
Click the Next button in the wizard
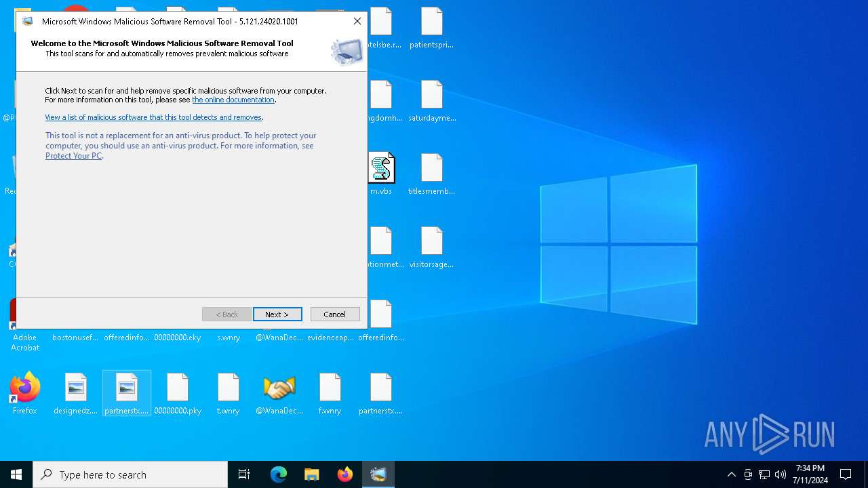point(277,314)
